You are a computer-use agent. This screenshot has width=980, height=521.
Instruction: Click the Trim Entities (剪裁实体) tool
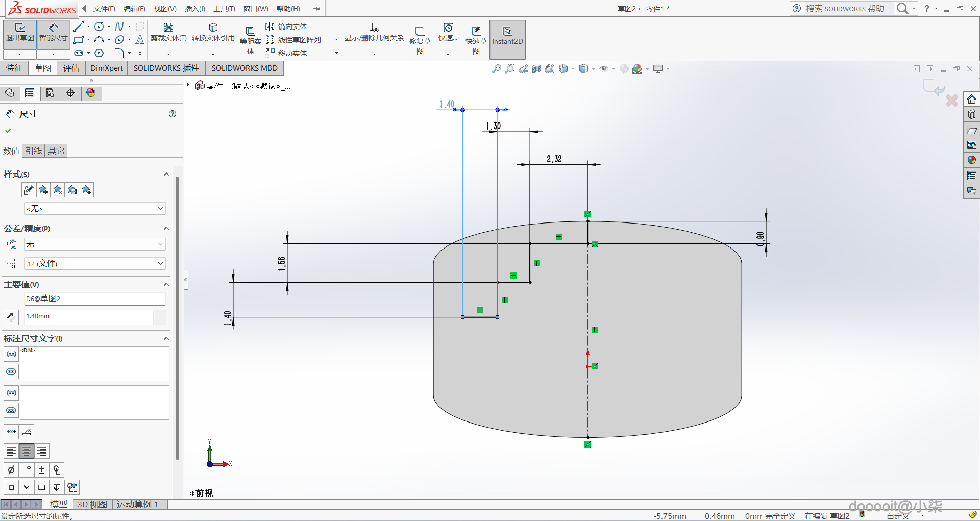coord(168,32)
